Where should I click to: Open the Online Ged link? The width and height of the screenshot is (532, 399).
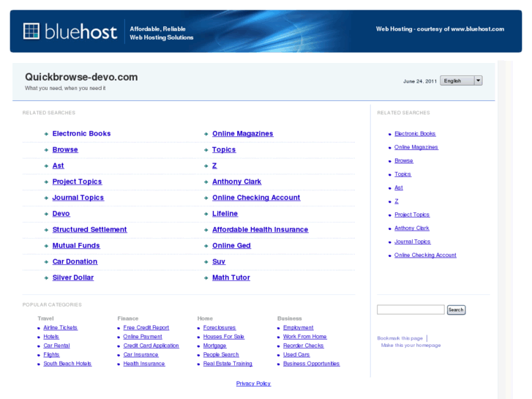(231, 245)
